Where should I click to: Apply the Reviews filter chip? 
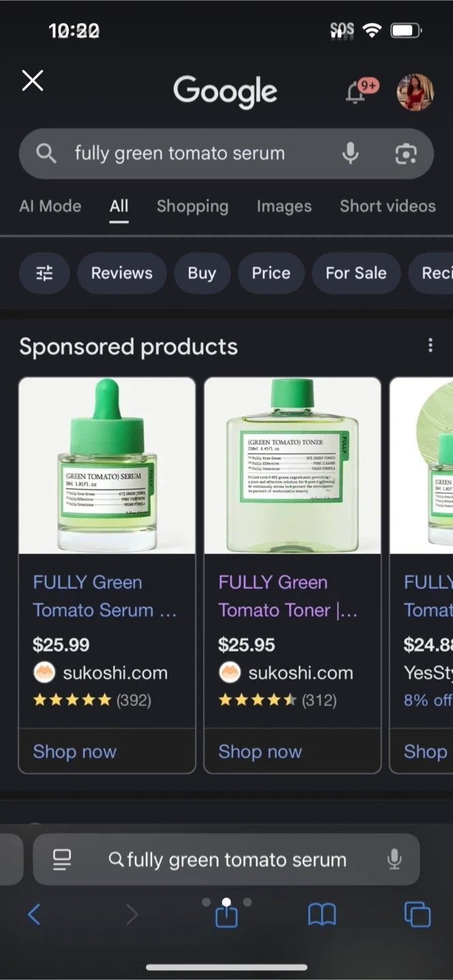click(x=122, y=273)
